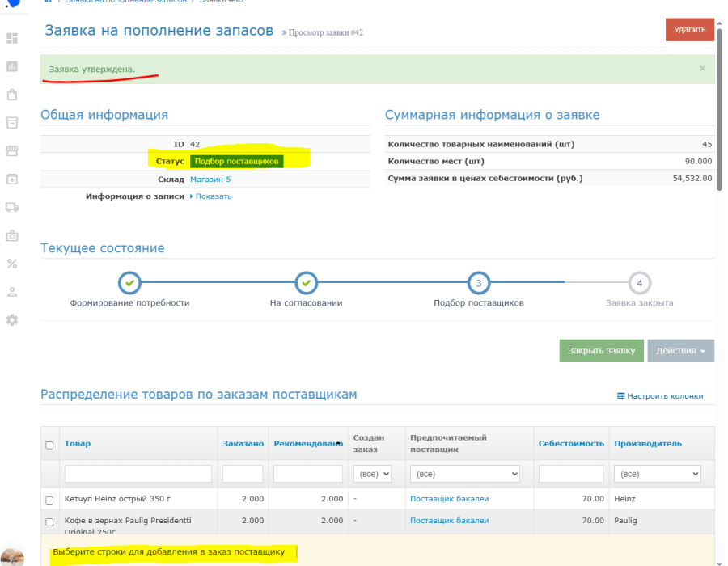Click the step 3 'Подбор поставщиков' circle

479,283
